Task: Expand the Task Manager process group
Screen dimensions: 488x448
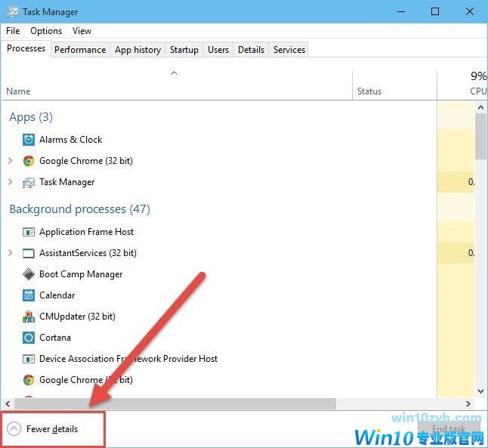Action: tap(11, 182)
